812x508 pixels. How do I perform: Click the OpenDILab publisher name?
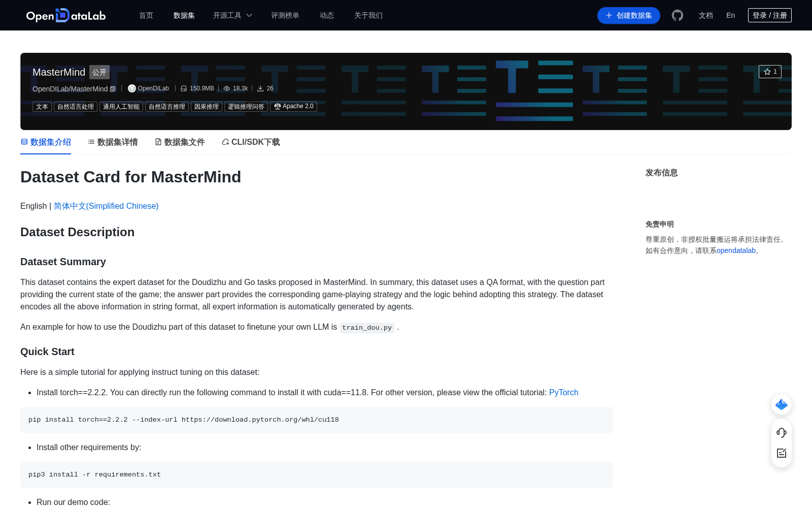(x=153, y=88)
